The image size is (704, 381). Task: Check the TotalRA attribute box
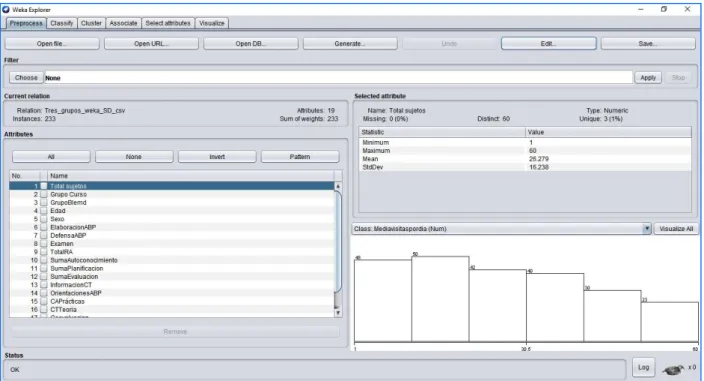(44, 252)
